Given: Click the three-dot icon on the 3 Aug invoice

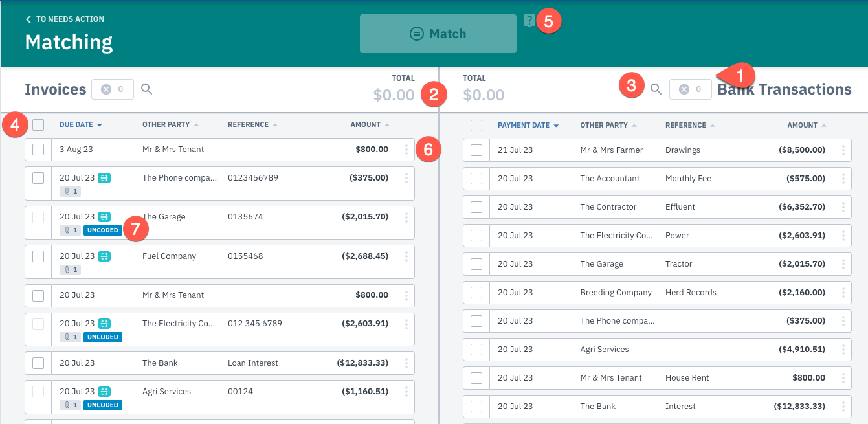Looking at the screenshot, I should (x=406, y=150).
